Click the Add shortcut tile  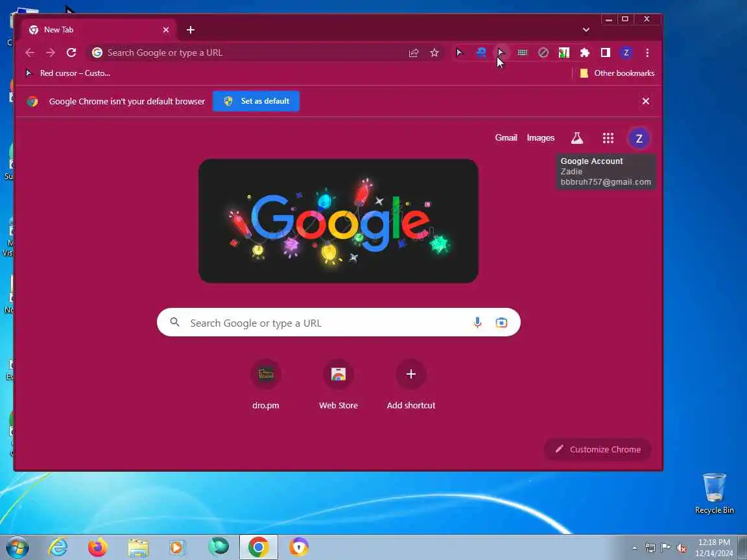(411, 384)
